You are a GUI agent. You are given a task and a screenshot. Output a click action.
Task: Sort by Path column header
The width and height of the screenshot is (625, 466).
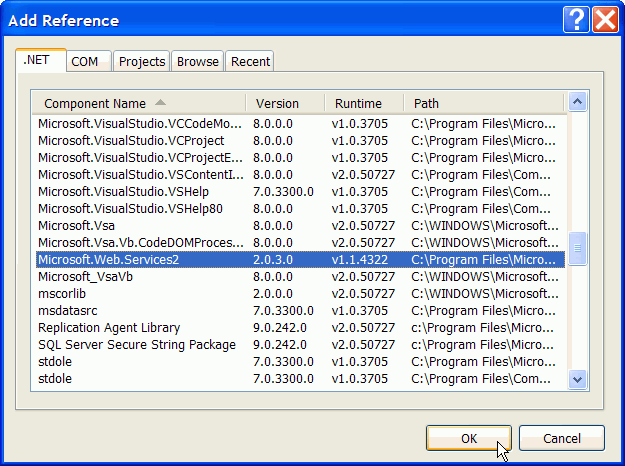coord(484,104)
